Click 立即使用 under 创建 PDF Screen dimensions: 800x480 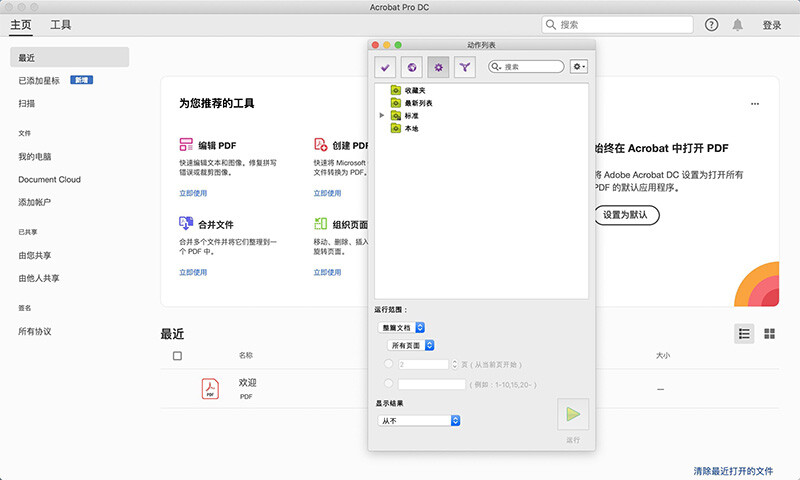(327, 193)
